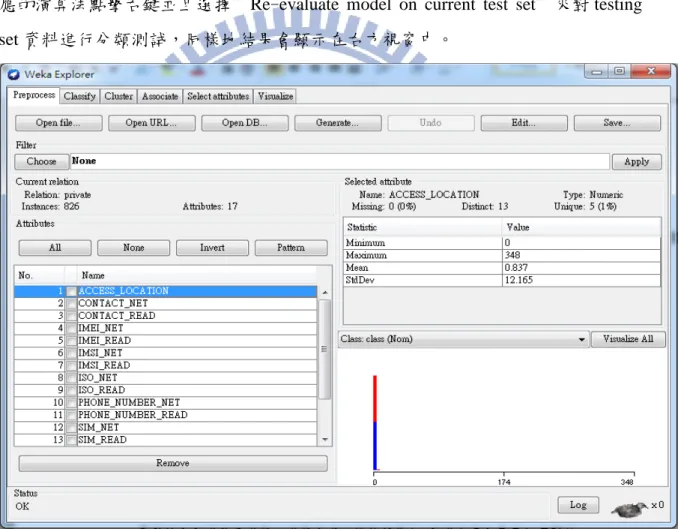The image size is (678, 529).
Task: Click the Value column header
Action: [x=582, y=228]
